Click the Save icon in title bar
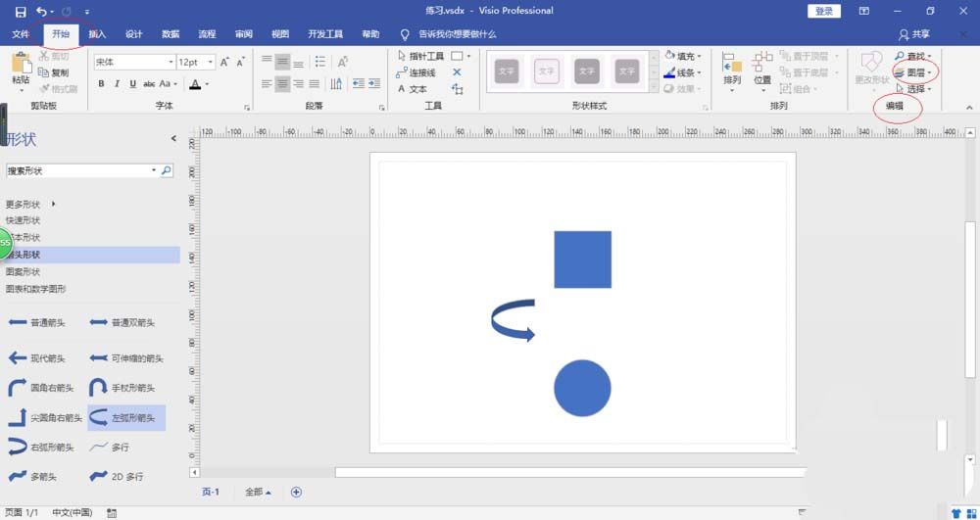 (21, 11)
